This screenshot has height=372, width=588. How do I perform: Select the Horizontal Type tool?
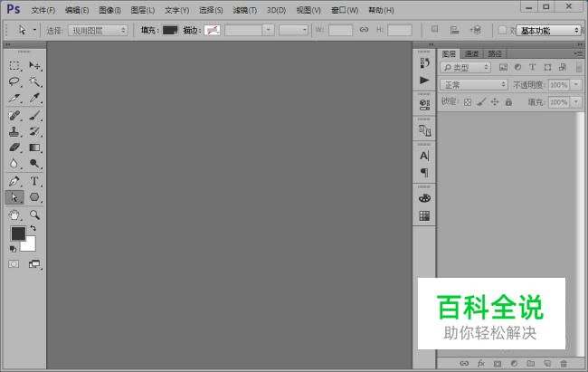click(34, 181)
